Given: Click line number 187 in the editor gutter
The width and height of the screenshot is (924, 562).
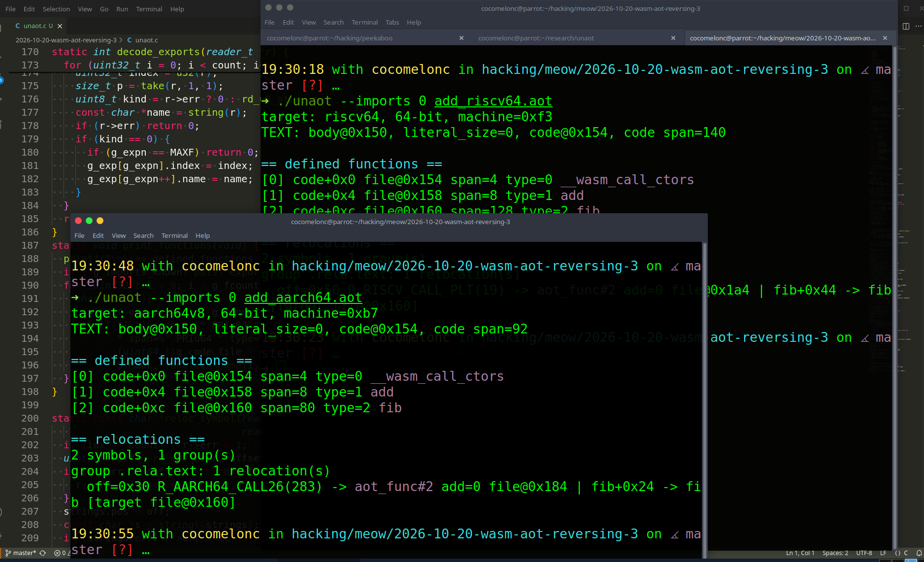Looking at the screenshot, I should coord(30,245).
